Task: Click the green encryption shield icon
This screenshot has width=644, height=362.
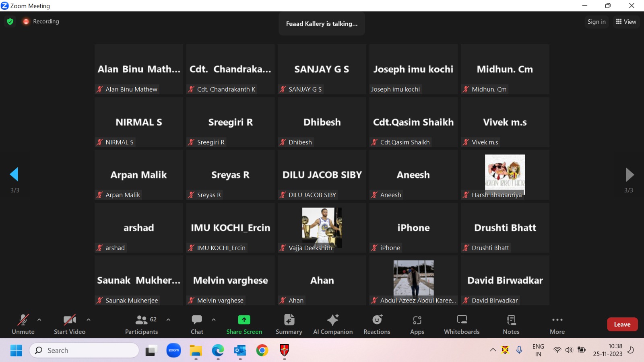Action: [10, 22]
